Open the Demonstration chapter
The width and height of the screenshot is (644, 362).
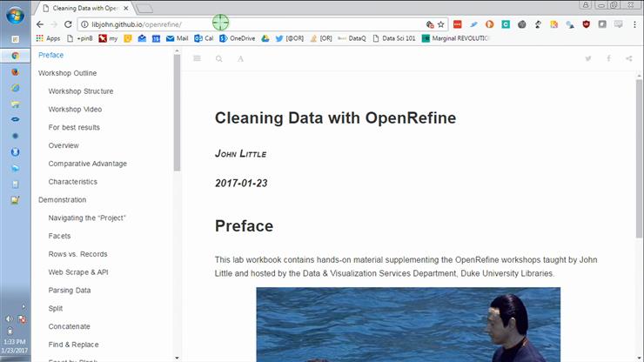[x=62, y=199]
